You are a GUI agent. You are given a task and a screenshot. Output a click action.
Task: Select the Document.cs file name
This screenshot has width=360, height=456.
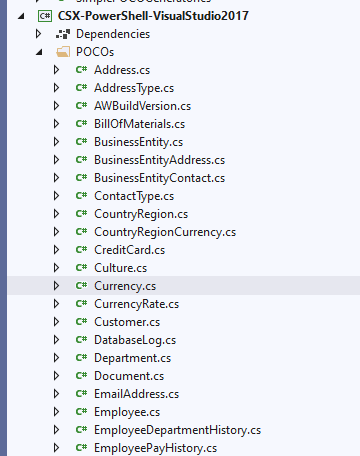129,376
